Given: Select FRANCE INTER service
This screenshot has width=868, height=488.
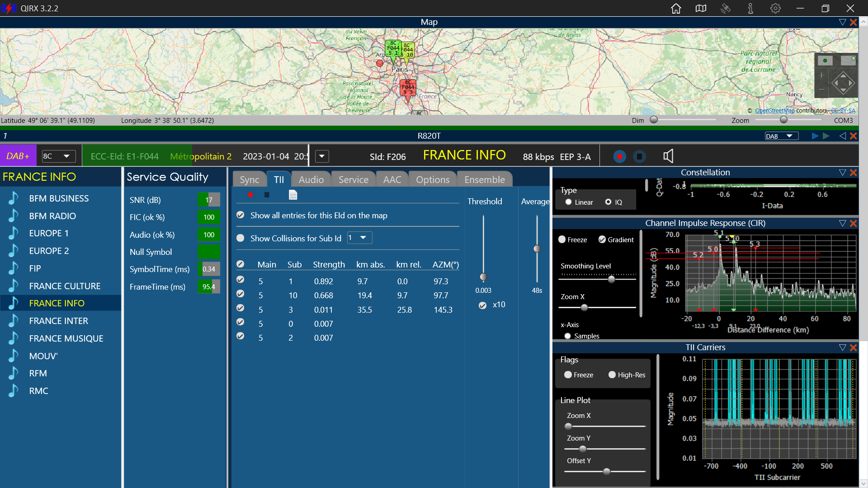Looking at the screenshot, I should coord(61,321).
